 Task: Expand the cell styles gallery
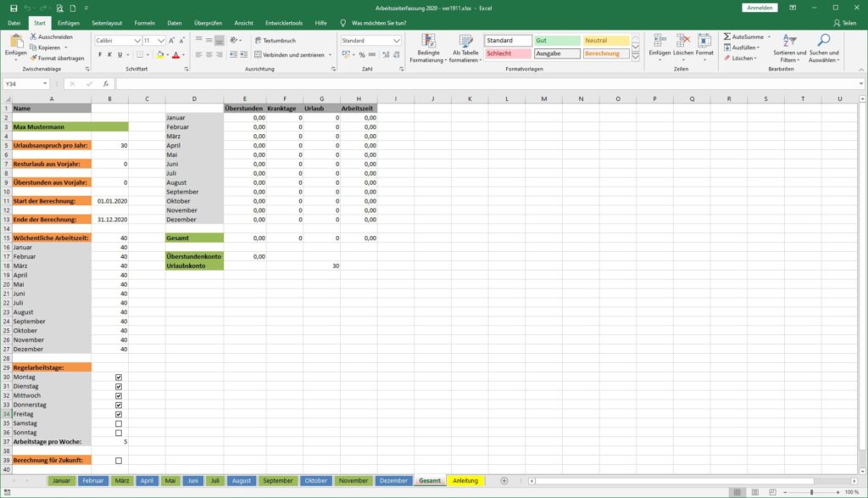pos(636,57)
